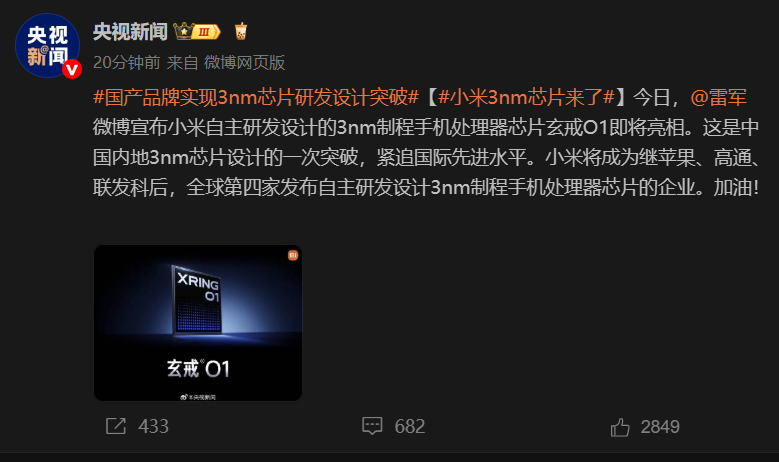Open comments via the speech bubble icon
The height and width of the screenshot is (462, 779).
(372, 426)
